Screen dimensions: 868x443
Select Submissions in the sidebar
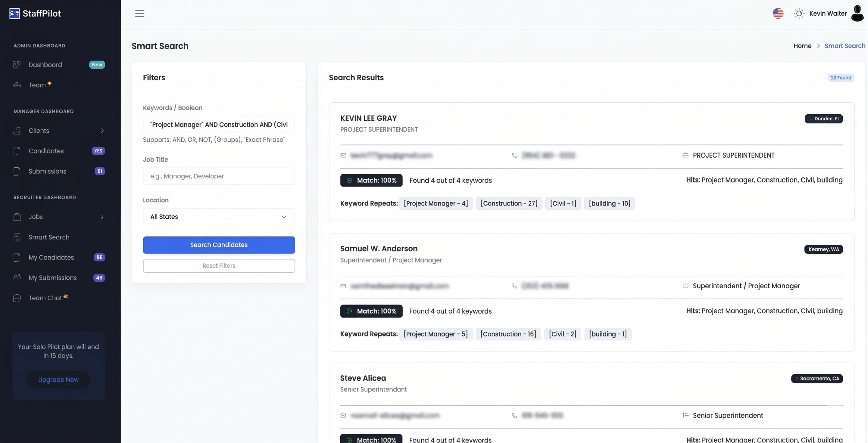tap(47, 171)
